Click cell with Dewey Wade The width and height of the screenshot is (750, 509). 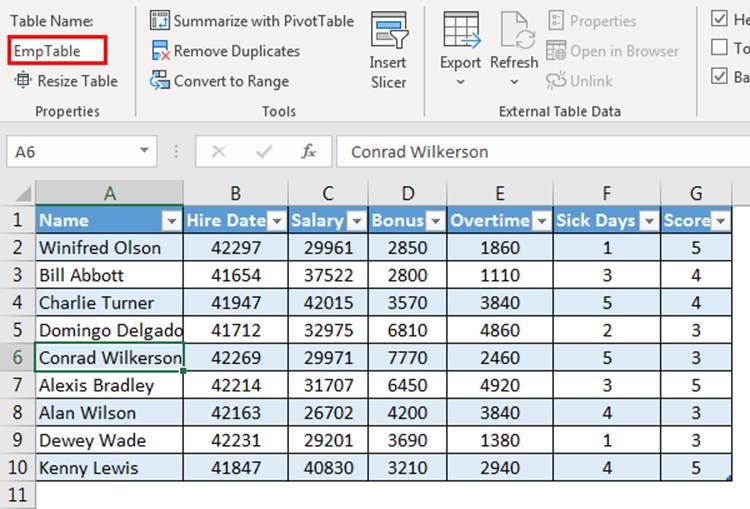110,440
